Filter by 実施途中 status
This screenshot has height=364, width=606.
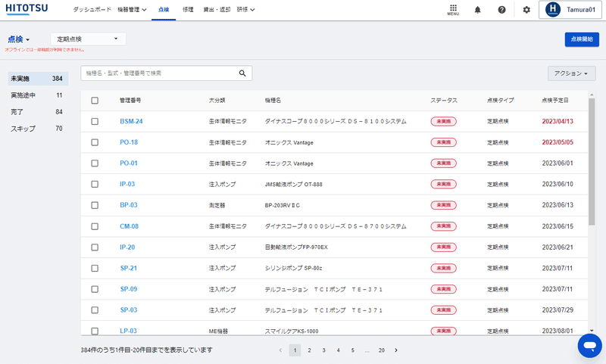pyautogui.click(x=38, y=95)
